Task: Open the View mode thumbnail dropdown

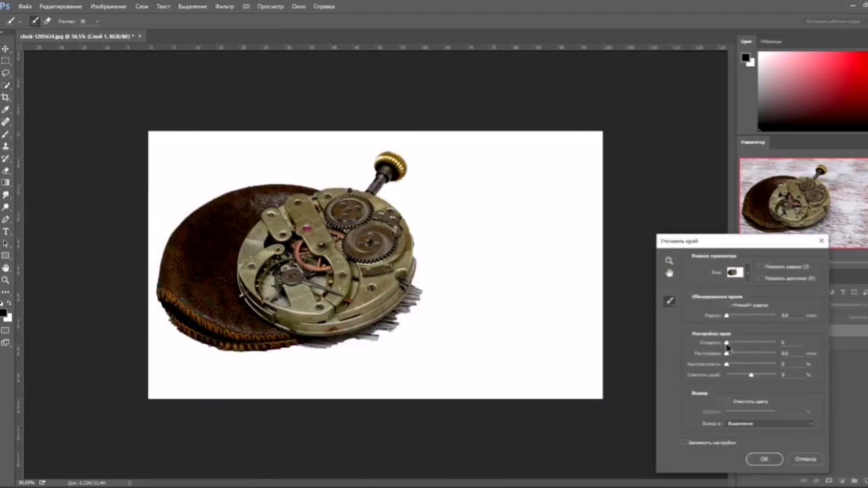Action: tap(737, 272)
